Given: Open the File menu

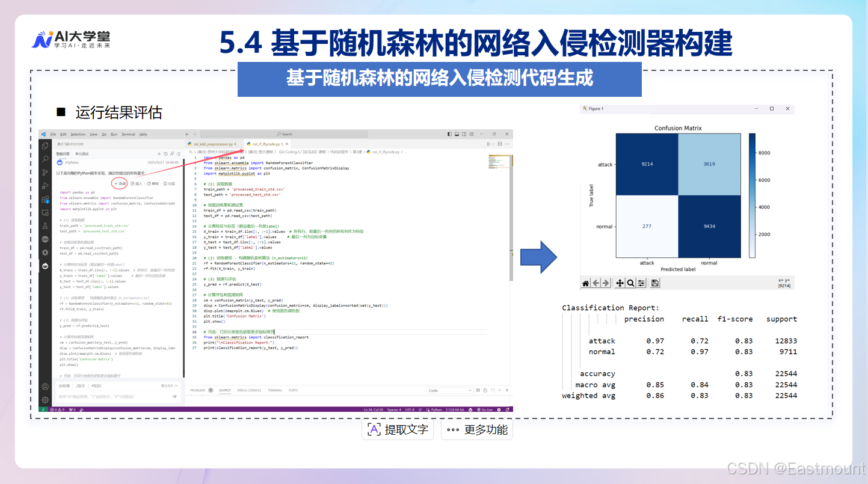Looking at the screenshot, I should click(x=53, y=134).
